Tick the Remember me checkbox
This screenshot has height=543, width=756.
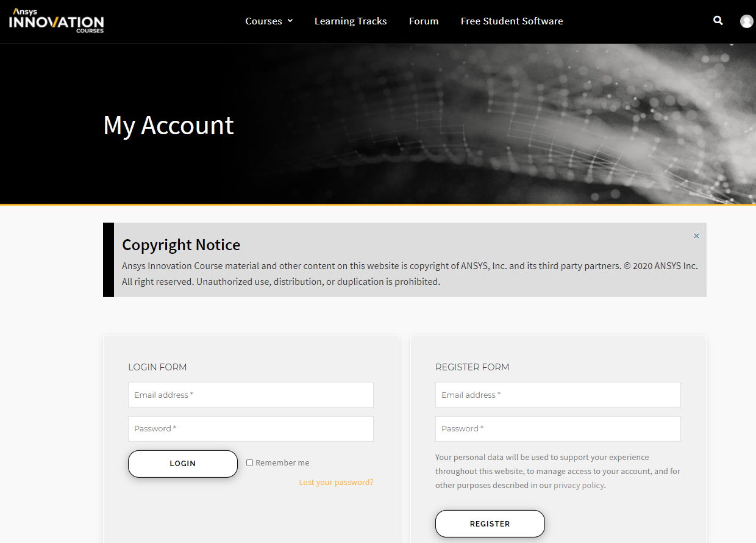tap(250, 463)
